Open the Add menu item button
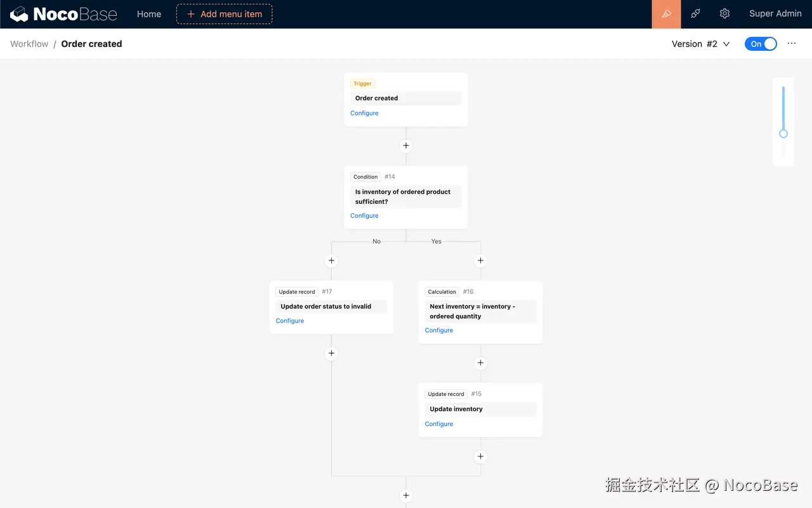The width and height of the screenshot is (812, 508). point(224,13)
